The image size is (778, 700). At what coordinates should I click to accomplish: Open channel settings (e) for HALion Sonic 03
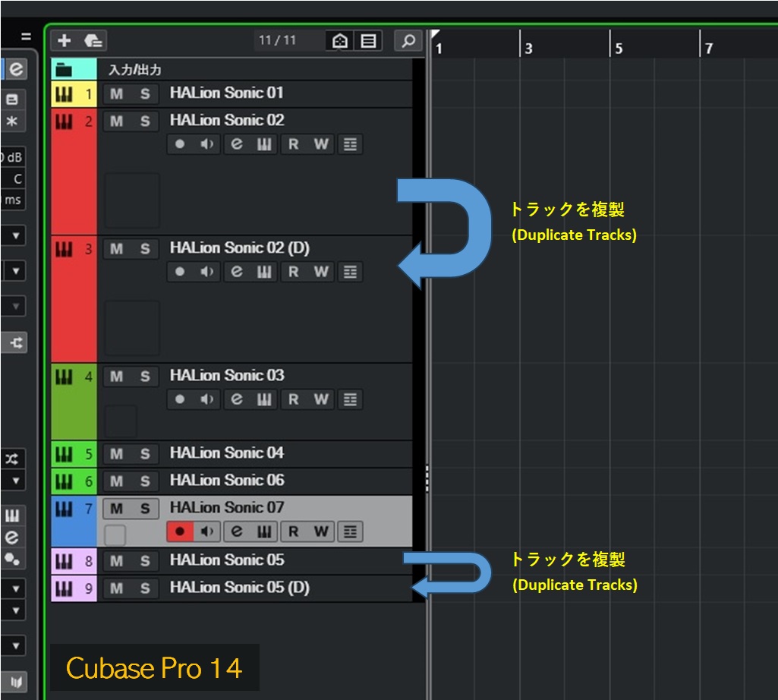(237, 399)
